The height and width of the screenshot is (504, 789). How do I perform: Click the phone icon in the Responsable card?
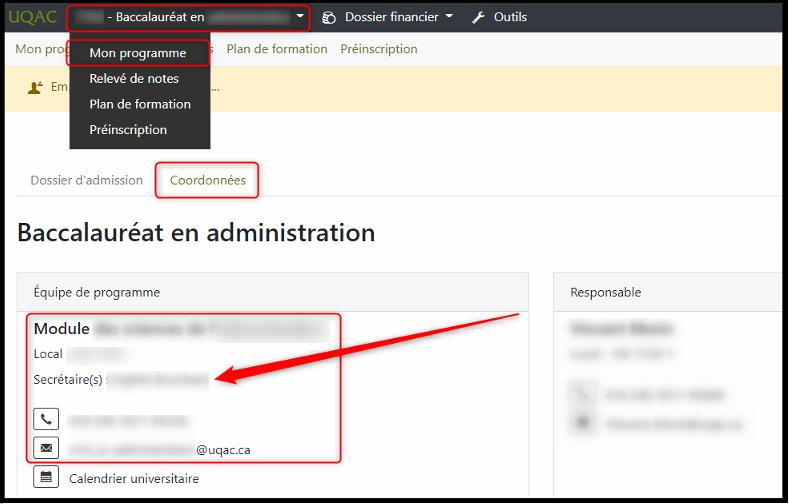point(582,394)
